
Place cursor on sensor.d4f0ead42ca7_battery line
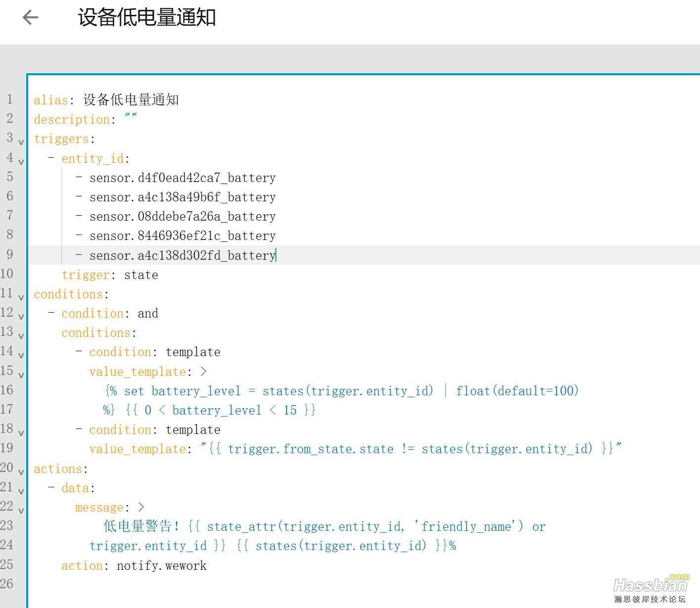[x=182, y=178]
